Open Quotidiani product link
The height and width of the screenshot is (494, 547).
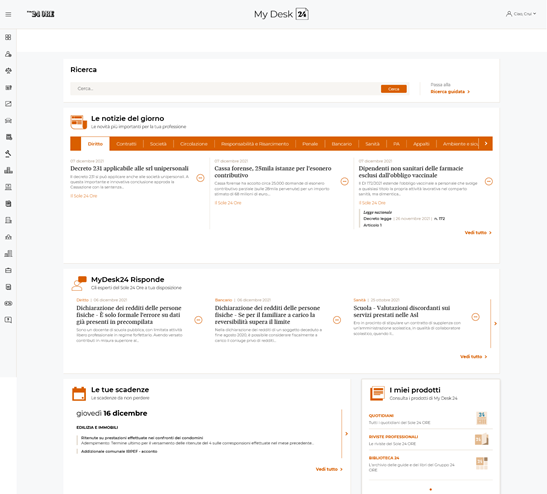pyautogui.click(x=381, y=416)
